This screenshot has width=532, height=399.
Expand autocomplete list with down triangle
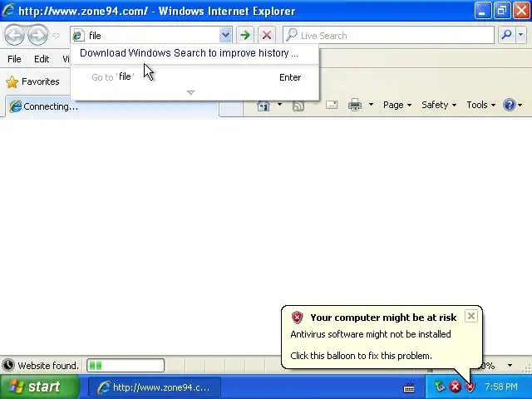(x=190, y=92)
